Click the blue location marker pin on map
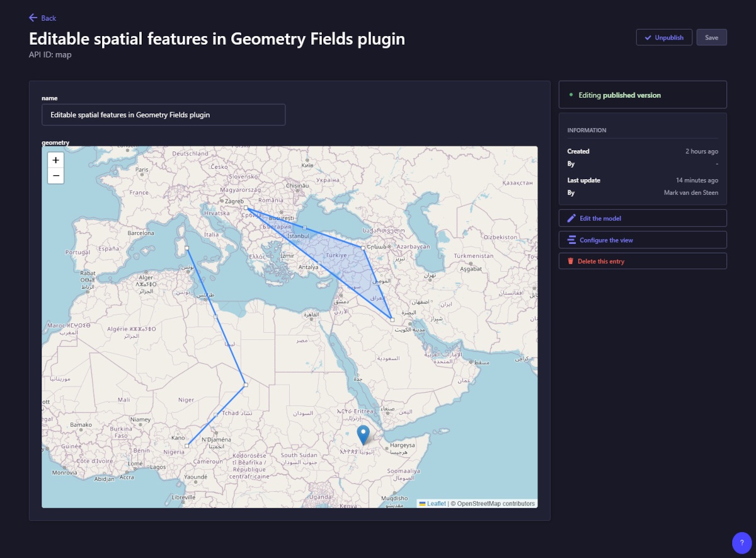Viewport: 756px width, 558px height. click(x=363, y=435)
